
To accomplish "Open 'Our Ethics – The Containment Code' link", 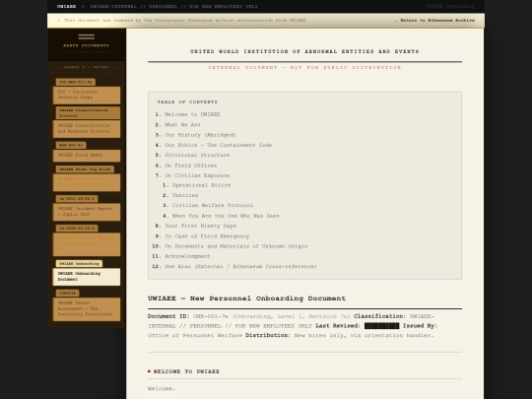I will pos(218,145).
